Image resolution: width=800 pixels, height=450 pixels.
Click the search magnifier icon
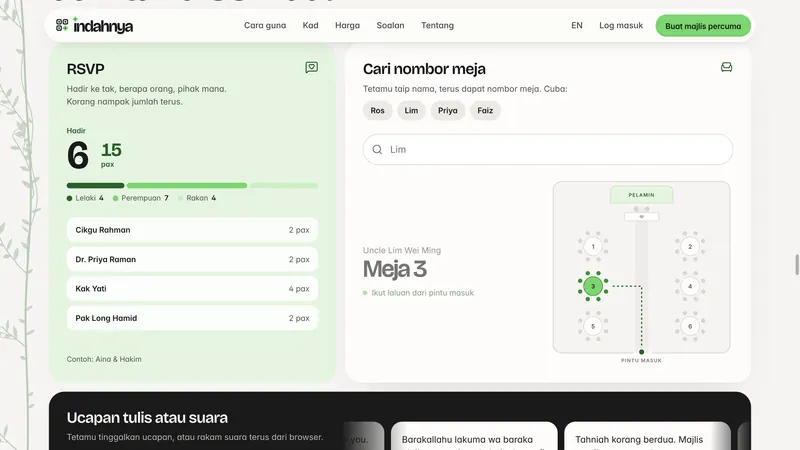(x=377, y=149)
